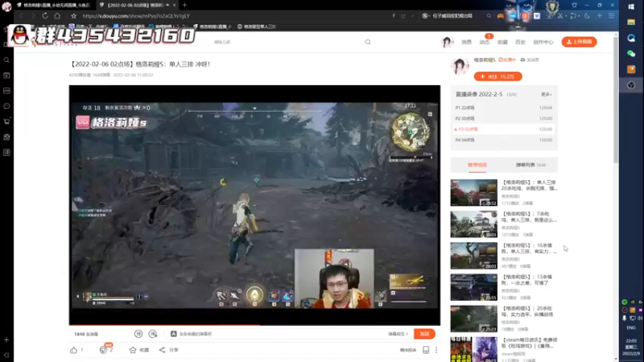The height and width of the screenshot is (362, 644).
Task: Select currently playing part P3 02点场
Action: pos(504,129)
